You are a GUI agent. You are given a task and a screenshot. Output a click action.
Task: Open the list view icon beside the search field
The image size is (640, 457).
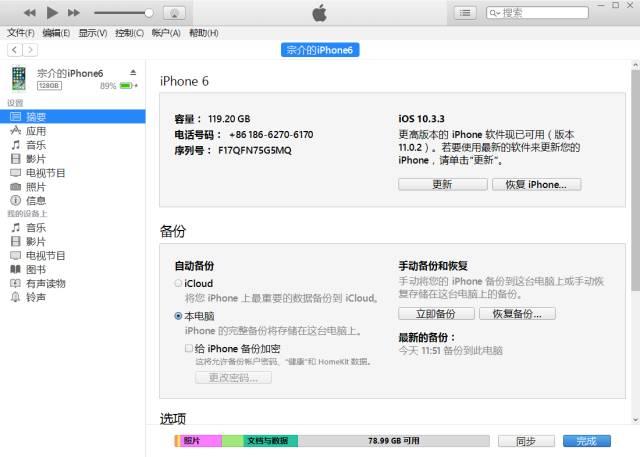point(465,13)
